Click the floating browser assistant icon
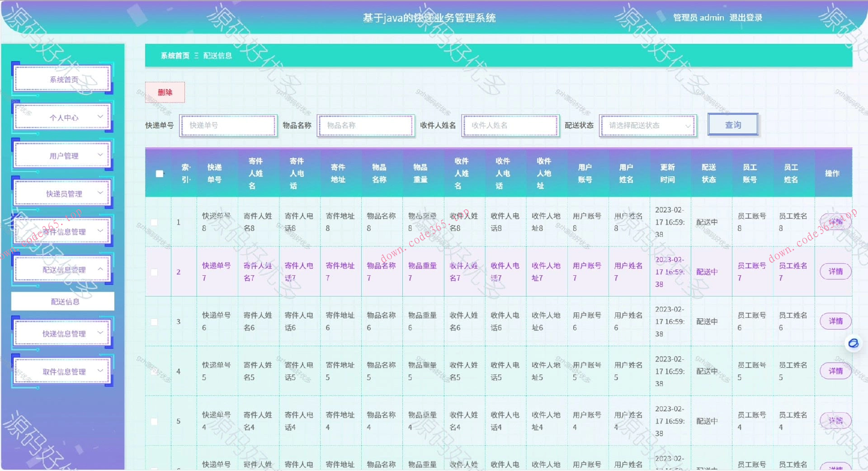868x471 pixels. pyautogui.click(x=853, y=344)
